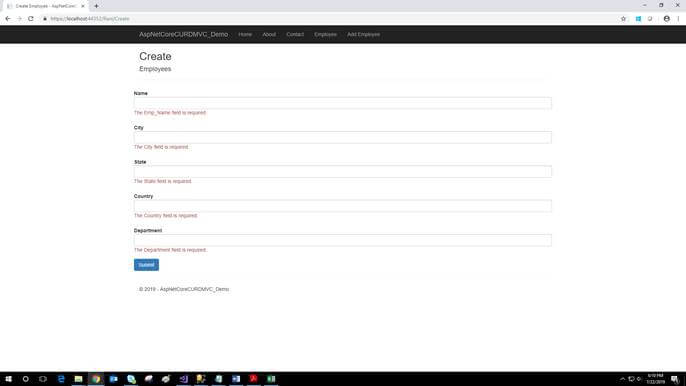Close the Create Employee tab

tap(83, 6)
